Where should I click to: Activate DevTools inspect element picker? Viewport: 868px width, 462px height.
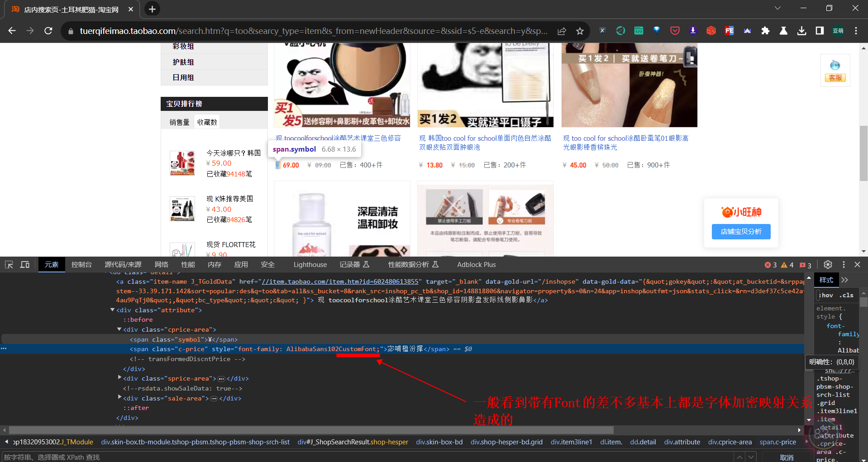click(9, 265)
